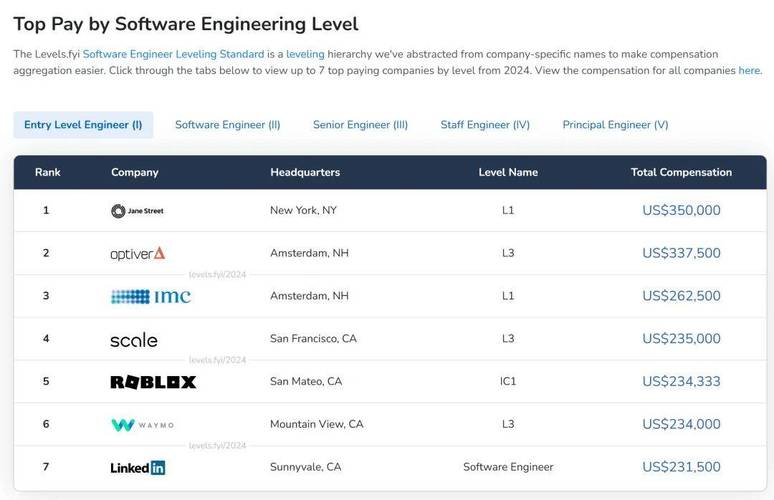Image resolution: width=774 pixels, height=500 pixels.
Task: Open the Principal Engineer (V) tab
Action: [616, 125]
